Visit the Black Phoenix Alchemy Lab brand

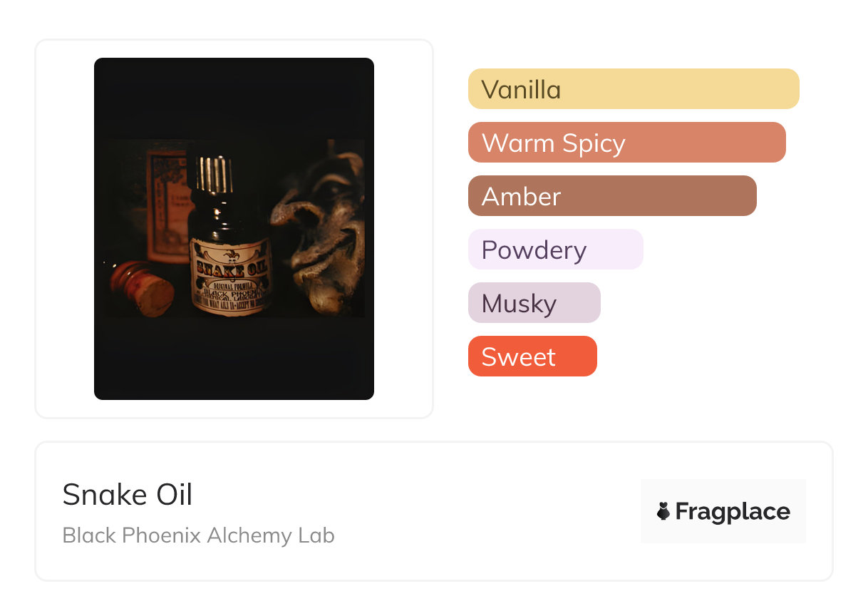199,535
